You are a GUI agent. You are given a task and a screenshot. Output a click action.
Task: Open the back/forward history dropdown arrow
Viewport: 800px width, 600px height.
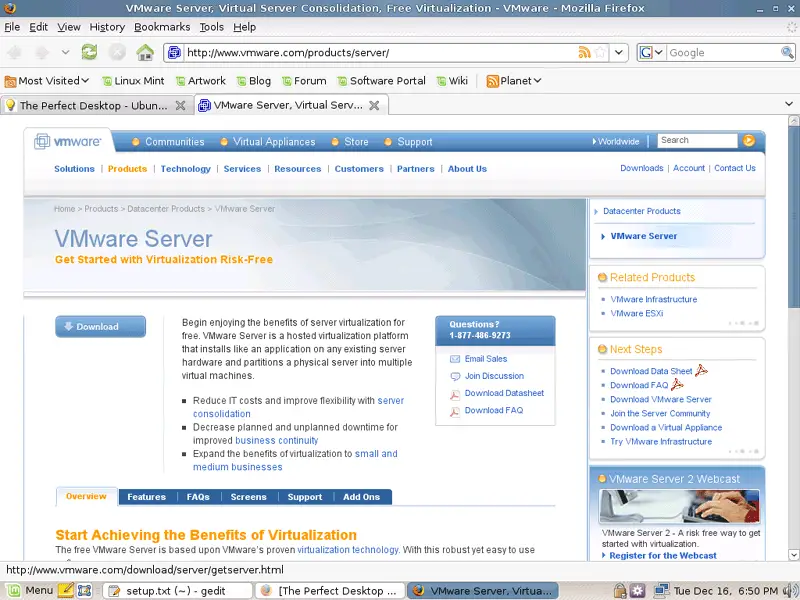65,52
